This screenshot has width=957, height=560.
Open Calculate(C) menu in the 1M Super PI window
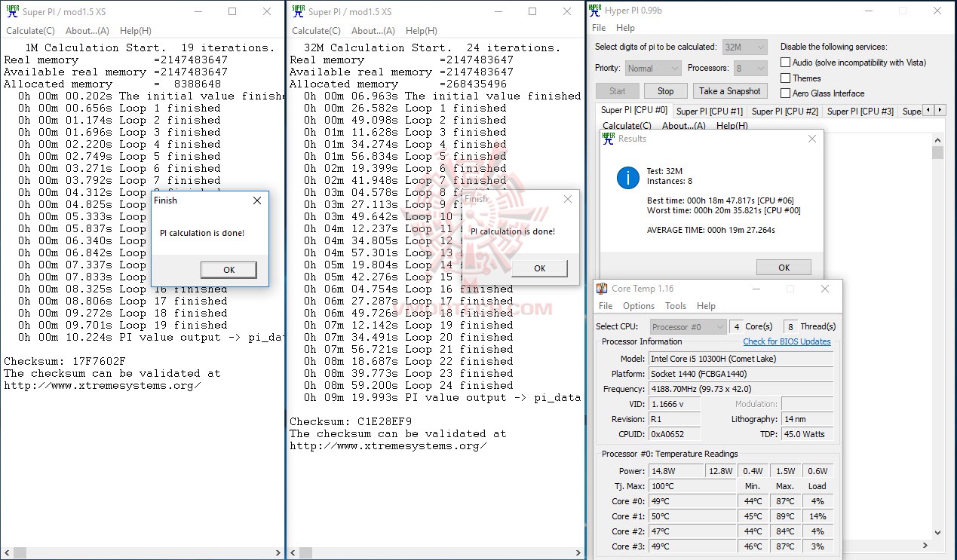coord(30,31)
